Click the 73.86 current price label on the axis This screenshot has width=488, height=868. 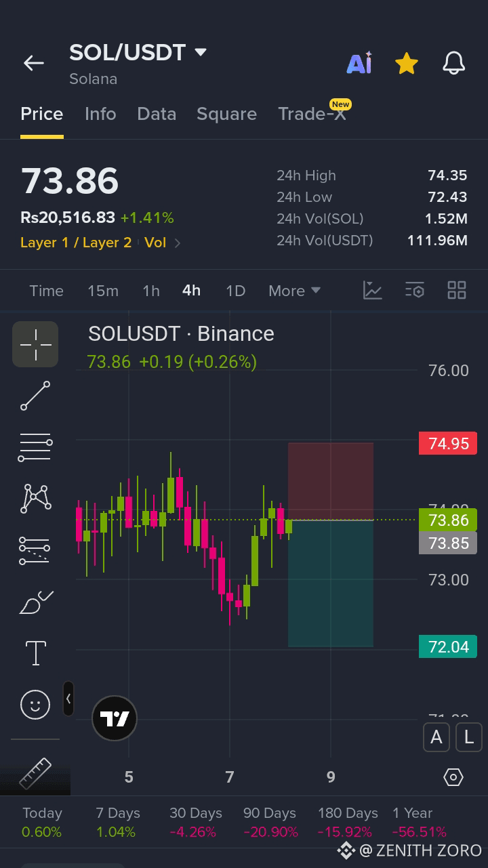tap(448, 520)
